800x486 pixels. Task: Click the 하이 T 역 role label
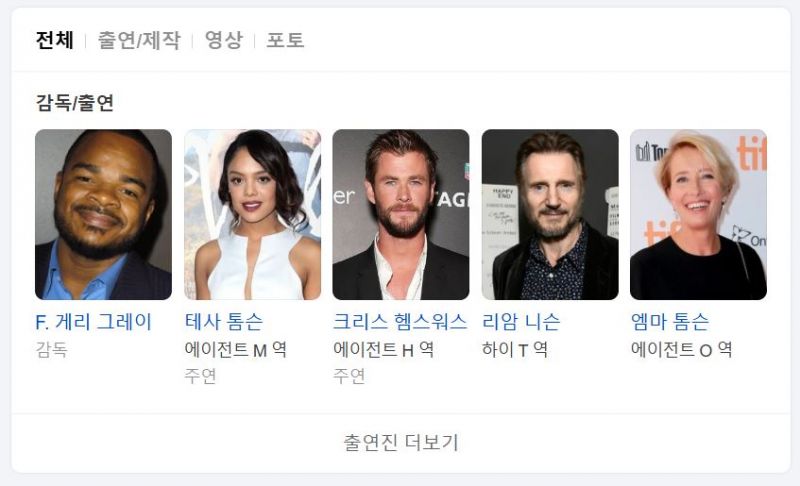point(515,349)
